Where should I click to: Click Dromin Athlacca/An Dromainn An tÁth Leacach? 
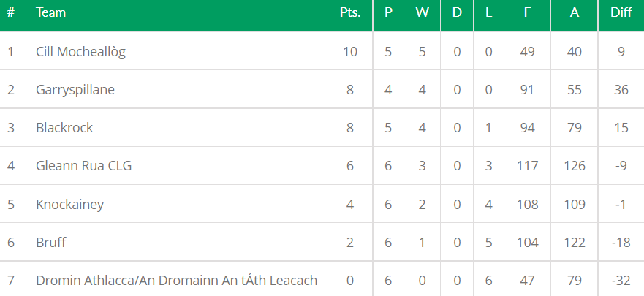click(x=176, y=281)
